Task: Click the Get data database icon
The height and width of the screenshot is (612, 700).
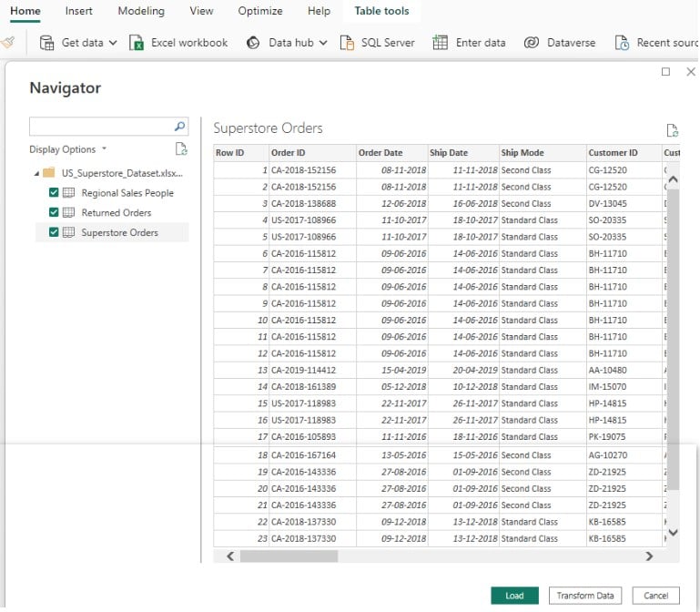Action: click(x=46, y=43)
